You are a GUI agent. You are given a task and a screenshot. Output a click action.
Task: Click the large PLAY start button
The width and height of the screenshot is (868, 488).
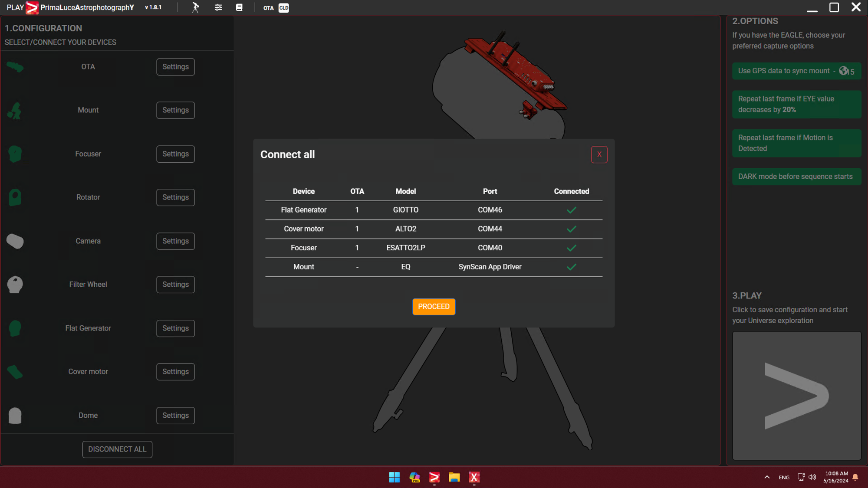pos(796,396)
